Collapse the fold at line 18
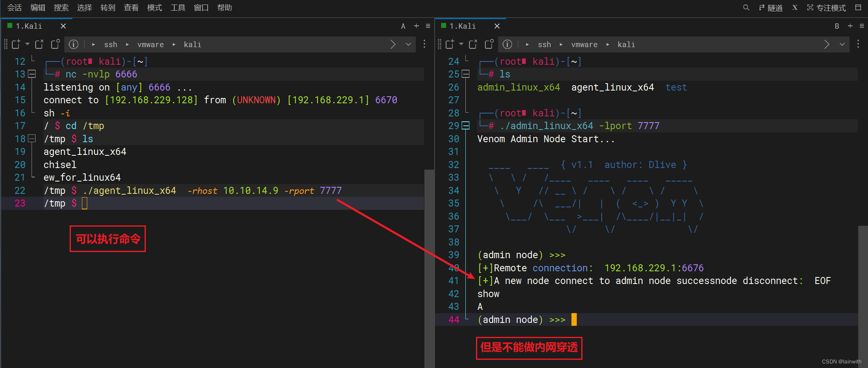 (32, 139)
